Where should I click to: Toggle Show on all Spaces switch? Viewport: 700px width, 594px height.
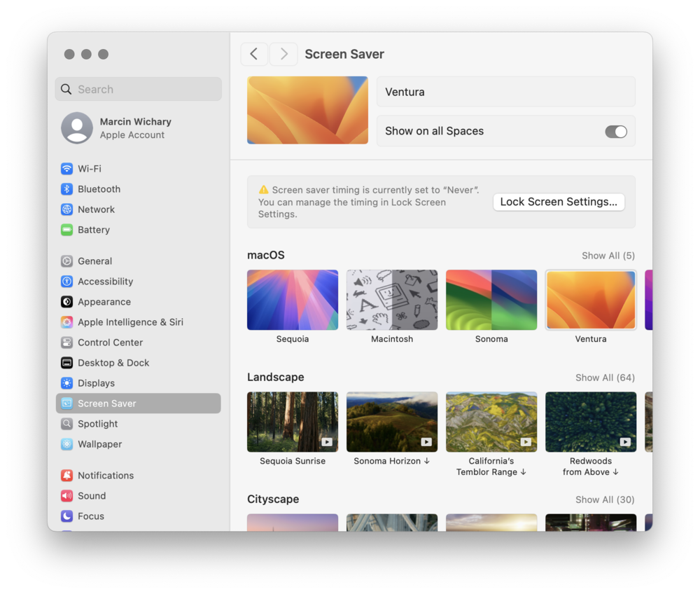pyautogui.click(x=616, y=131)
